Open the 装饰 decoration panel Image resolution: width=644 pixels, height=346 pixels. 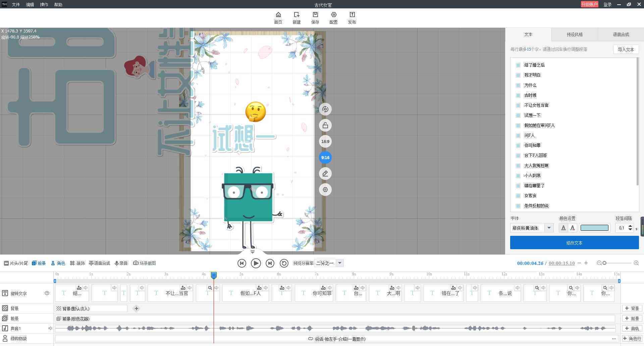pyautogui.click(x=77, y=263)
